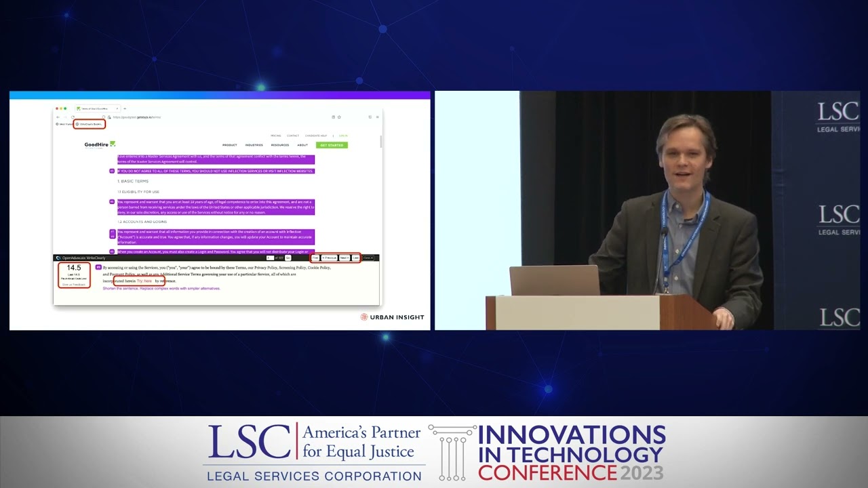Open a new browser tab with plus
The width and height of the screenshot is (868, 488).
[x=125, y=108]
